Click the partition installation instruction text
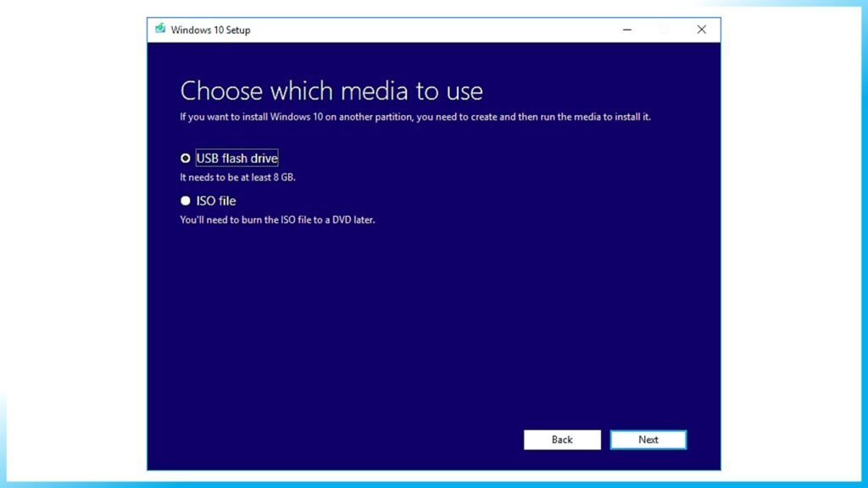The width and height of the screenshot is (868, 488). [x=415, y=117]
